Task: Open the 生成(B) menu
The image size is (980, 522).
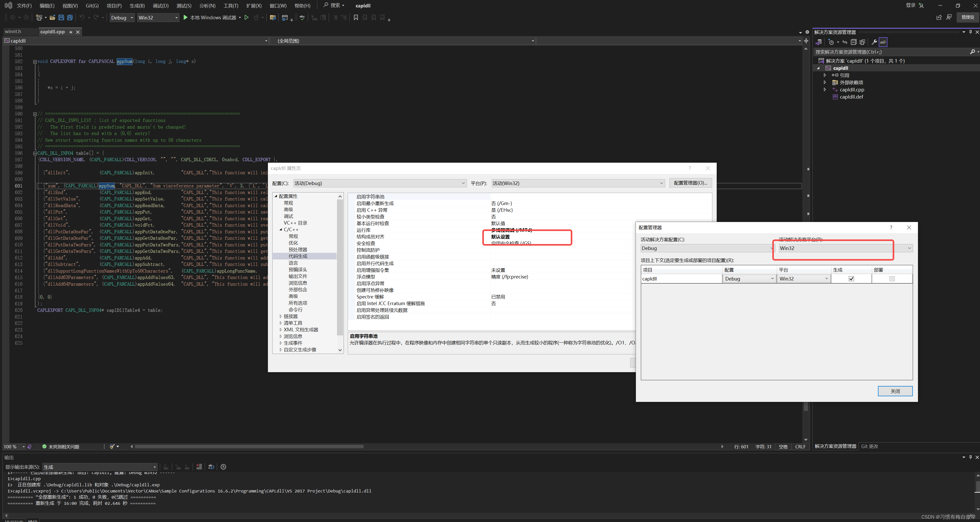Action: pos(137,6)
